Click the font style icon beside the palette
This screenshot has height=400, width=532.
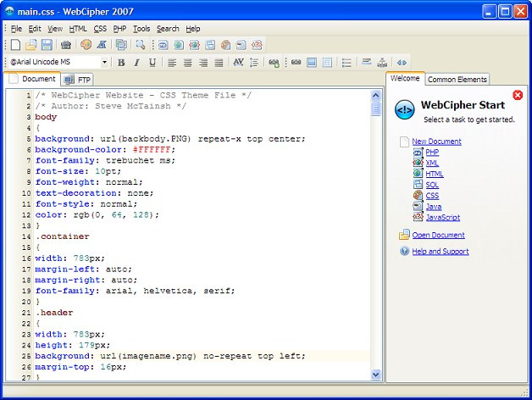(x=102, y=45)
